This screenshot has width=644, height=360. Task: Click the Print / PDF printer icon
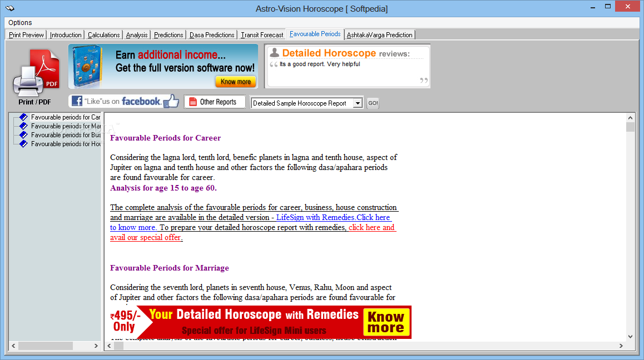coord(36,73)
